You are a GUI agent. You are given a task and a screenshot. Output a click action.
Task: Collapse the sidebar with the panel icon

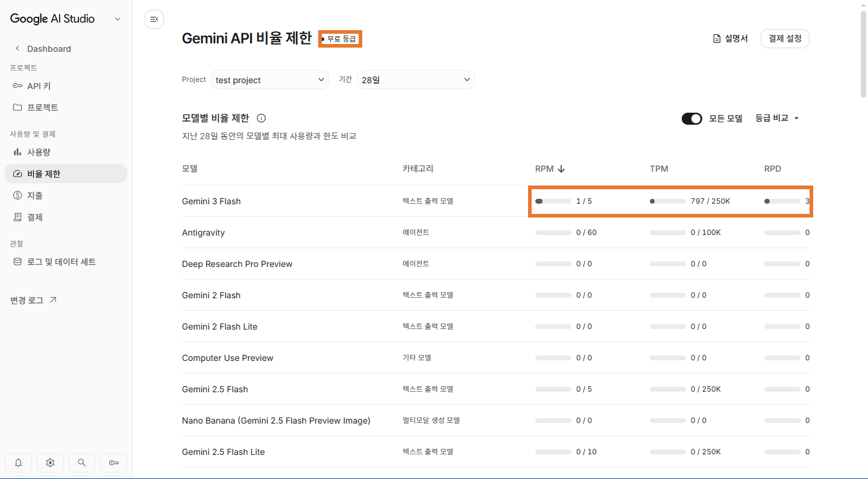tap(154, 19)
